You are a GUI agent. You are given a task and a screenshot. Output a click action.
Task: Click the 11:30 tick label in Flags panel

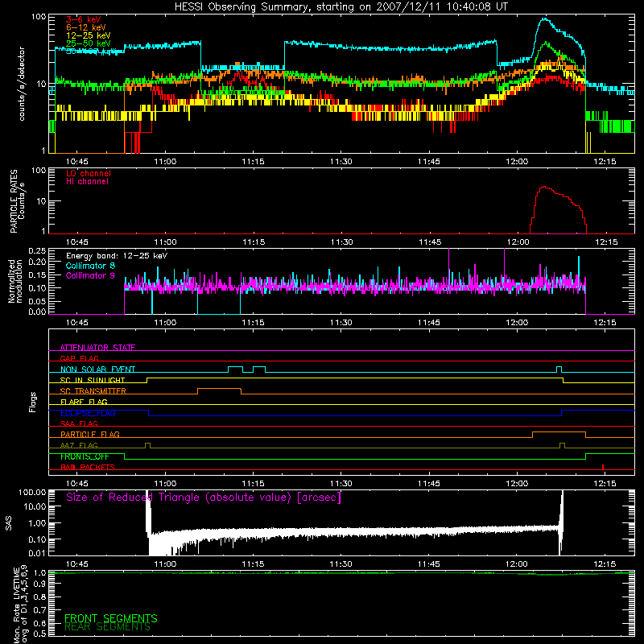click(341, 484)
